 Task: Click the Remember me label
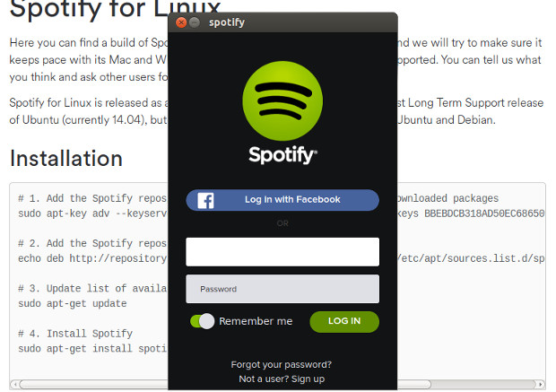tap(256, 321)
